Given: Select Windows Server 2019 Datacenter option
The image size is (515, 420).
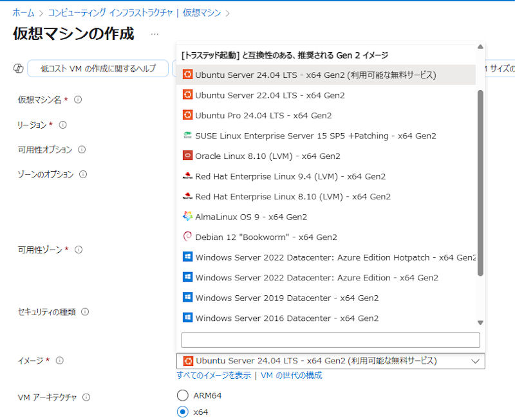Looking at the screenshot, I should (x=286, y=298).
